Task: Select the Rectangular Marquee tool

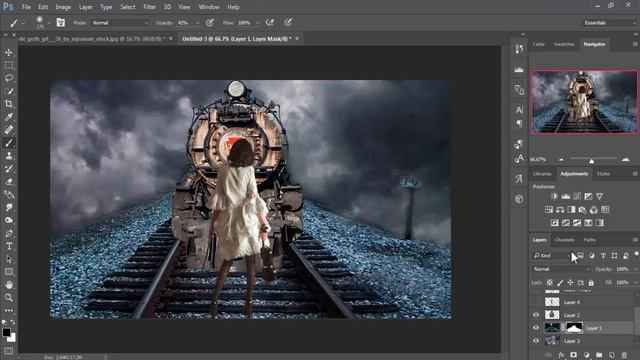Action: (9, 65)
